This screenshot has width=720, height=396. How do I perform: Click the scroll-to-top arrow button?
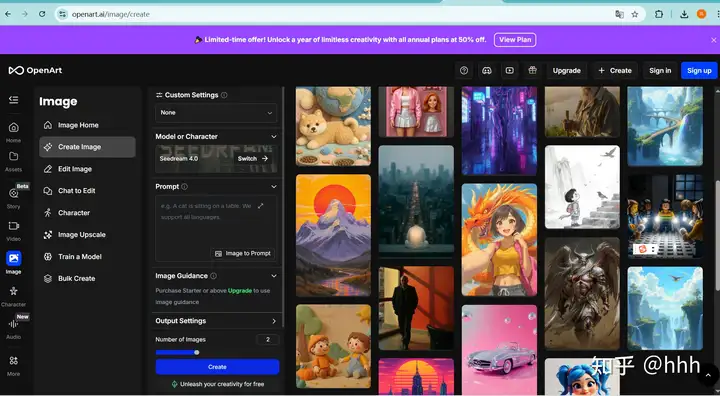coord(708,375)
